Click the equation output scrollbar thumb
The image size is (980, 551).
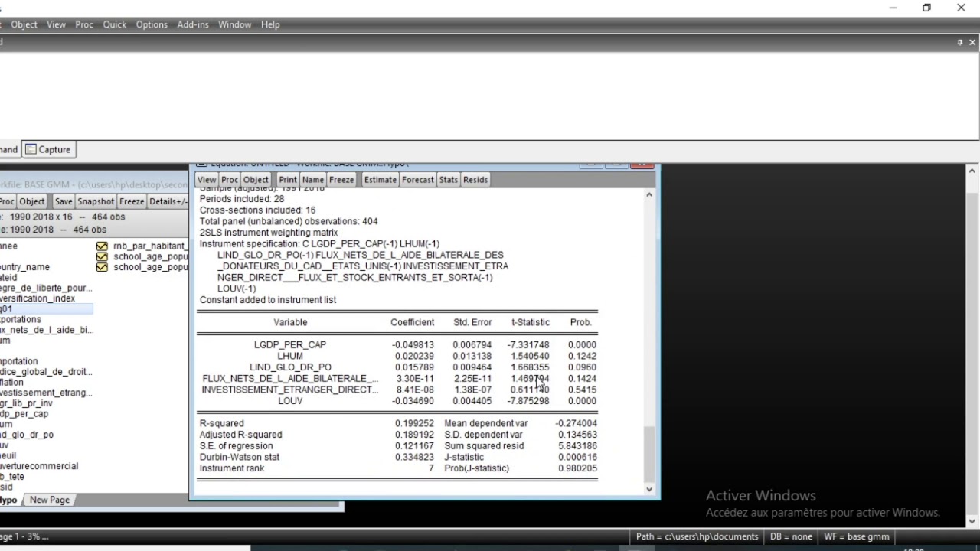click(649, 453)
